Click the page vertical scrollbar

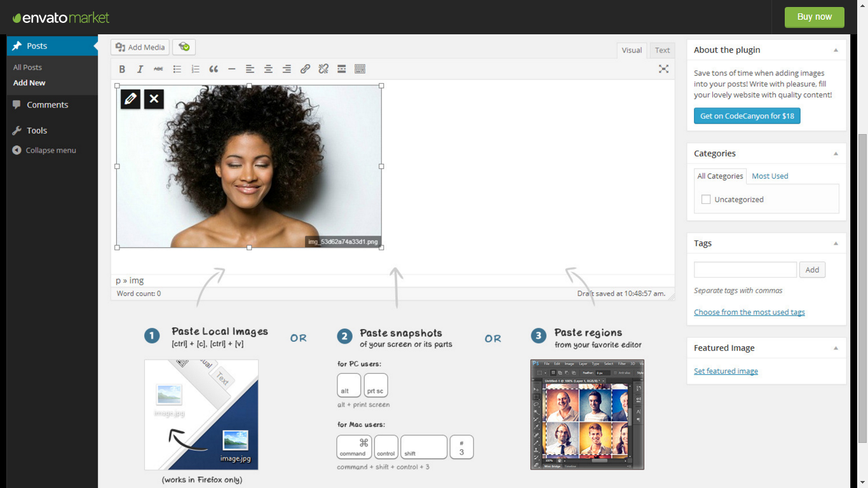862,286
